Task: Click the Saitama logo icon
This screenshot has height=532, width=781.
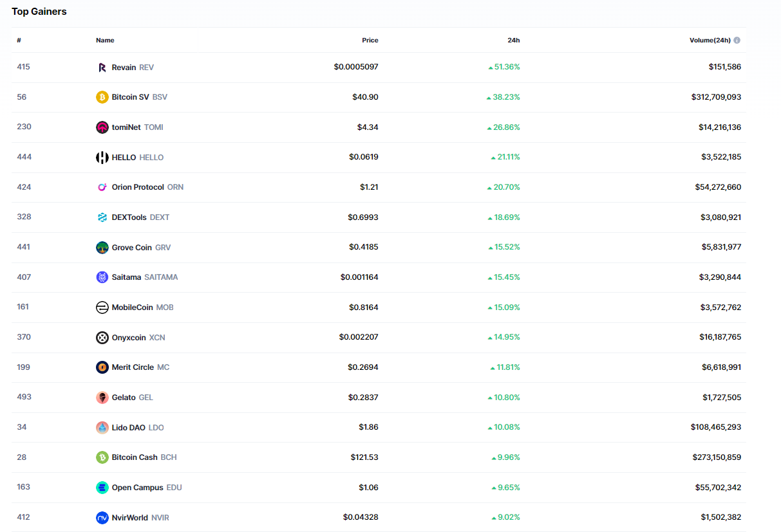Action: (x=102, y=277)
